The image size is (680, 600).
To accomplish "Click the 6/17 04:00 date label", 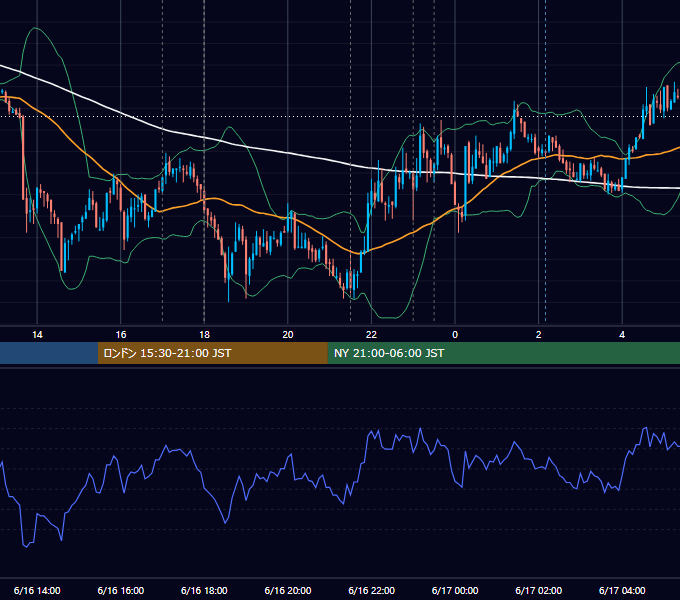I will (x=622, y=590).
